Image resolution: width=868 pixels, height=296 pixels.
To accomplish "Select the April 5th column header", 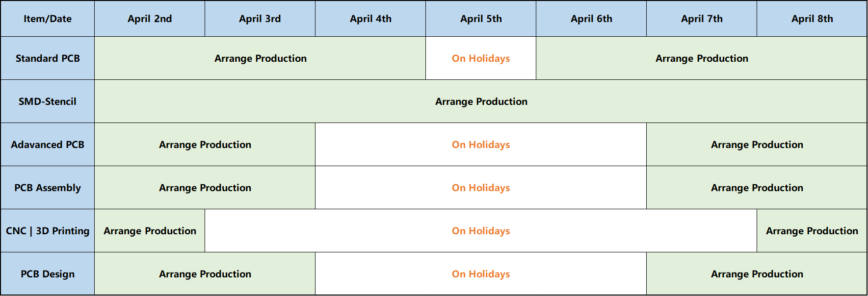I will [481, 19].
